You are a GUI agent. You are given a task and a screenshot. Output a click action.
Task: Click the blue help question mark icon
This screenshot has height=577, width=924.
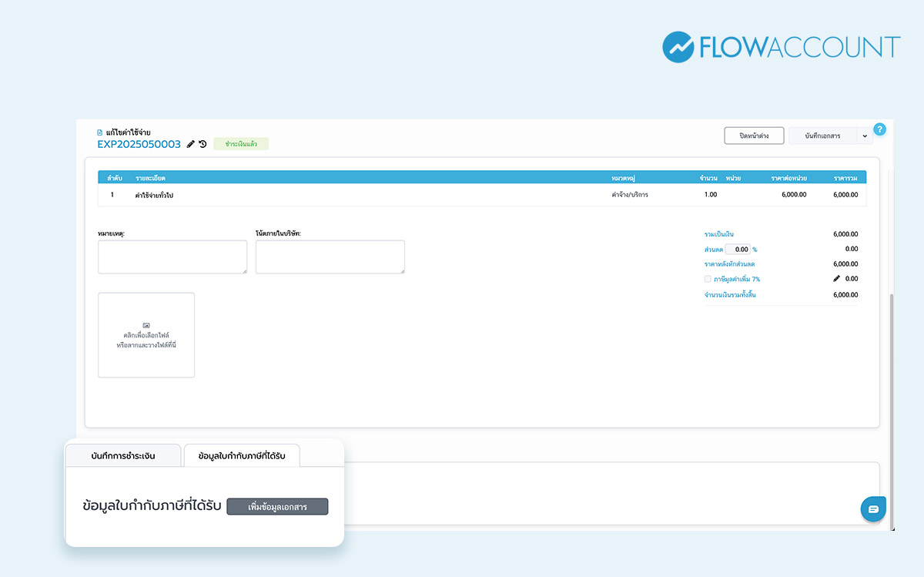pos(880,129)
